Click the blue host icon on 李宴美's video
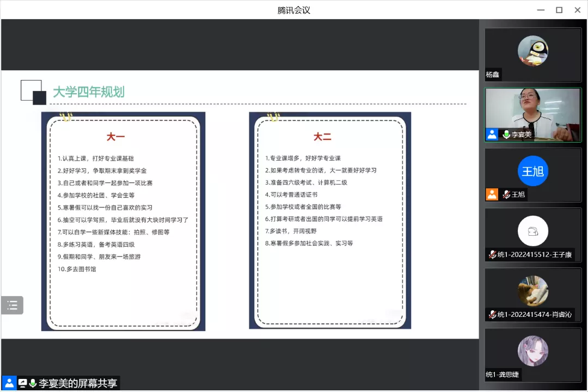The image size is (588, 392). point(492,134)
